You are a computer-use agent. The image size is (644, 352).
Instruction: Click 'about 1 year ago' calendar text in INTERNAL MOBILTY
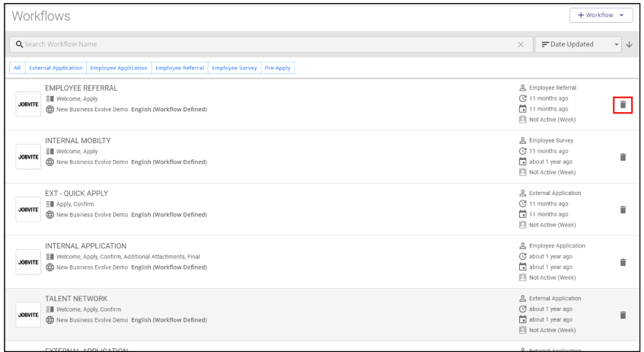click(551, 162)
